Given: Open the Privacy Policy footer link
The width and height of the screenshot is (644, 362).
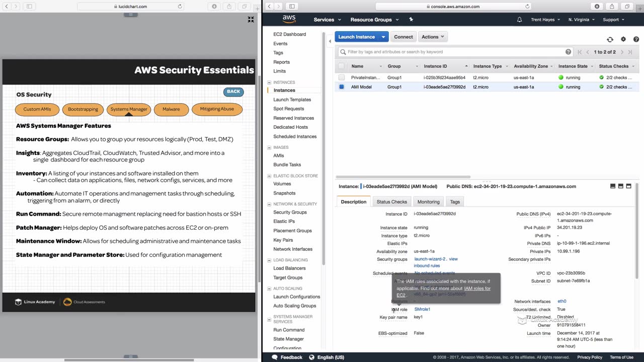Looking at the screenshot, I should [x=590, y=357].
